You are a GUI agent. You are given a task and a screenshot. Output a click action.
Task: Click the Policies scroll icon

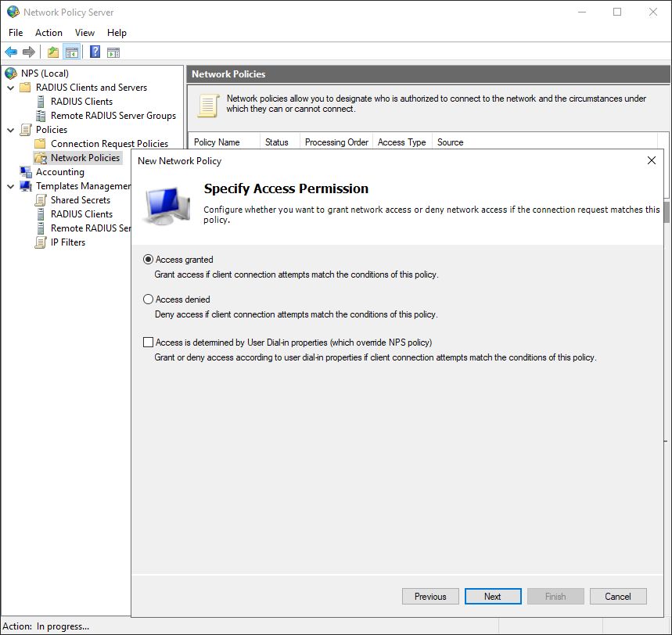coord(26,130)
